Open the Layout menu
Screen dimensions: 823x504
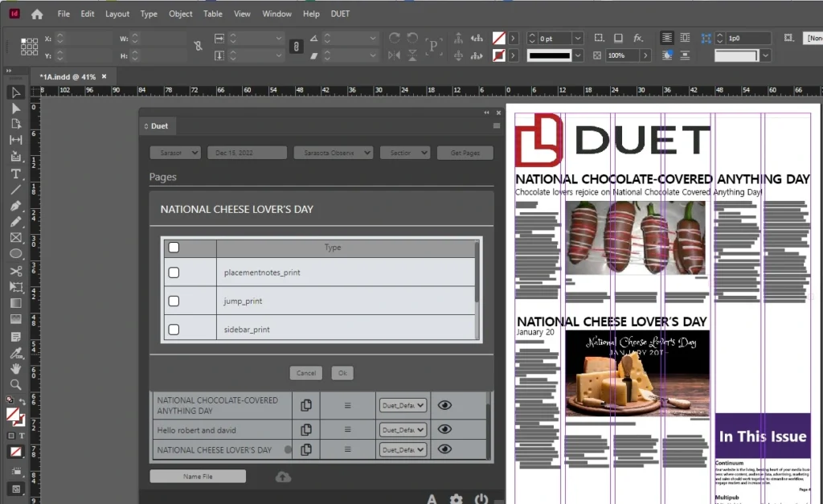[117, 14]
